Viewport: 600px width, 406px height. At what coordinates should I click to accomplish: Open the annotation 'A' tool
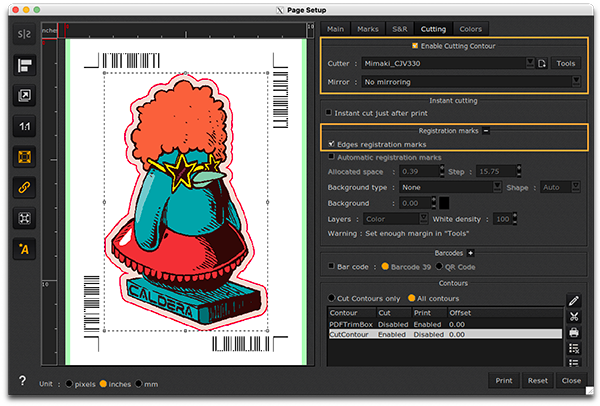pyautogui.click(x=24, y=249)
